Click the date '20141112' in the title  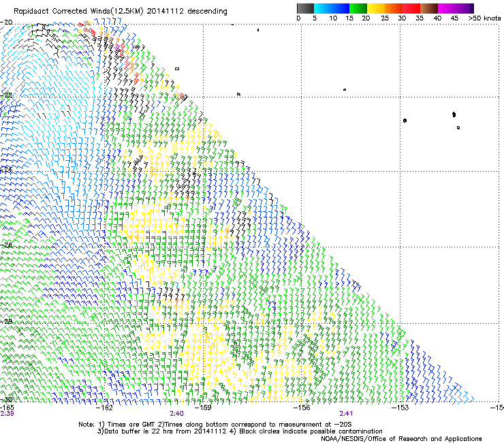tap(166, 12)
